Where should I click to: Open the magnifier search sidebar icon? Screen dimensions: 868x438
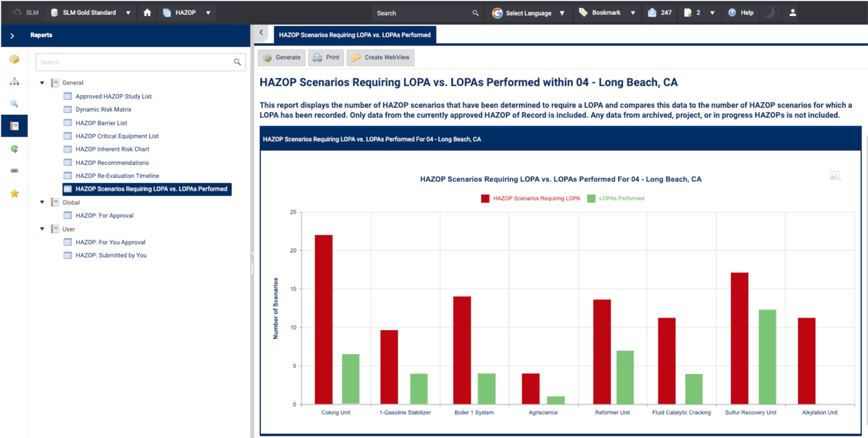[14, 104]
